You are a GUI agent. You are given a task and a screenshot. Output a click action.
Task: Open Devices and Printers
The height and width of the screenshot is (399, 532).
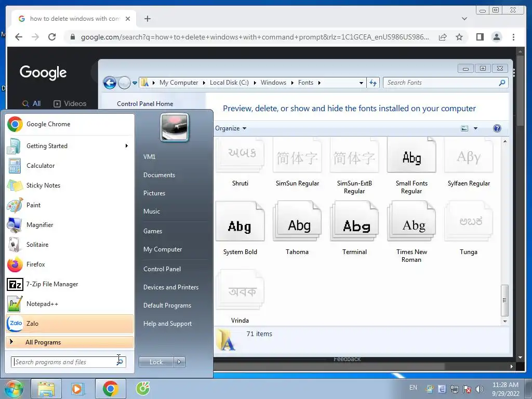(x=171, y=287)
